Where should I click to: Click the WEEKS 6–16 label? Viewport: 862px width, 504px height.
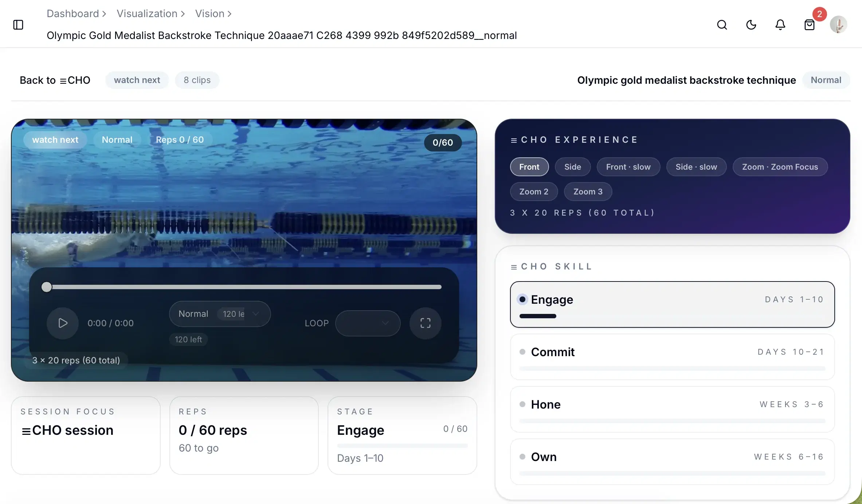(x=789, y=457)
